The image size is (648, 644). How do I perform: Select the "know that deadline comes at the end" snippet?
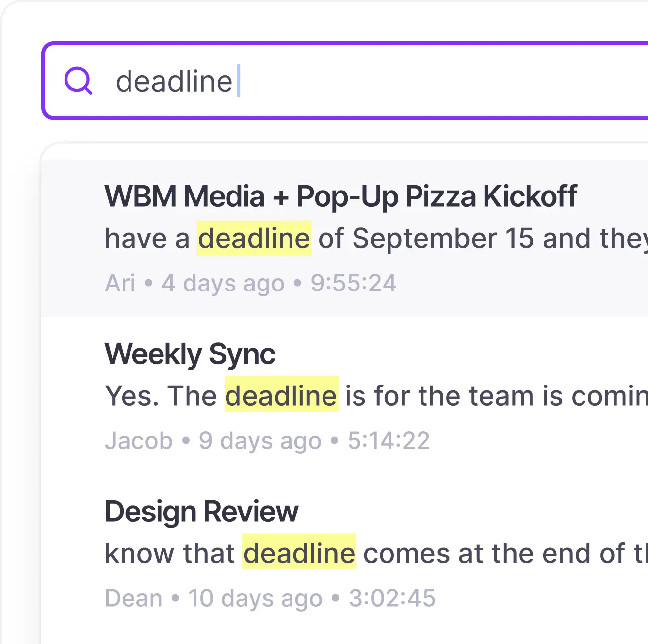[376, 554]
